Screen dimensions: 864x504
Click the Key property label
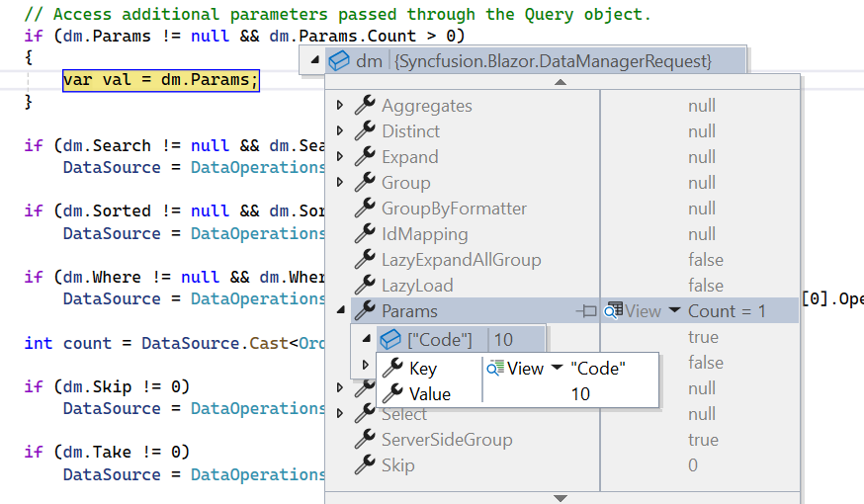pyautogui.click(x=423, y=368)
